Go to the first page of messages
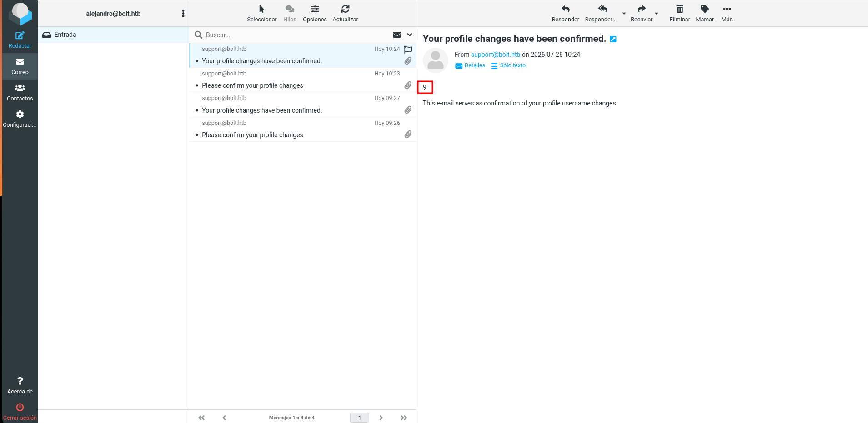The height and width of the screenshot is (423, 868). (201, 418)
